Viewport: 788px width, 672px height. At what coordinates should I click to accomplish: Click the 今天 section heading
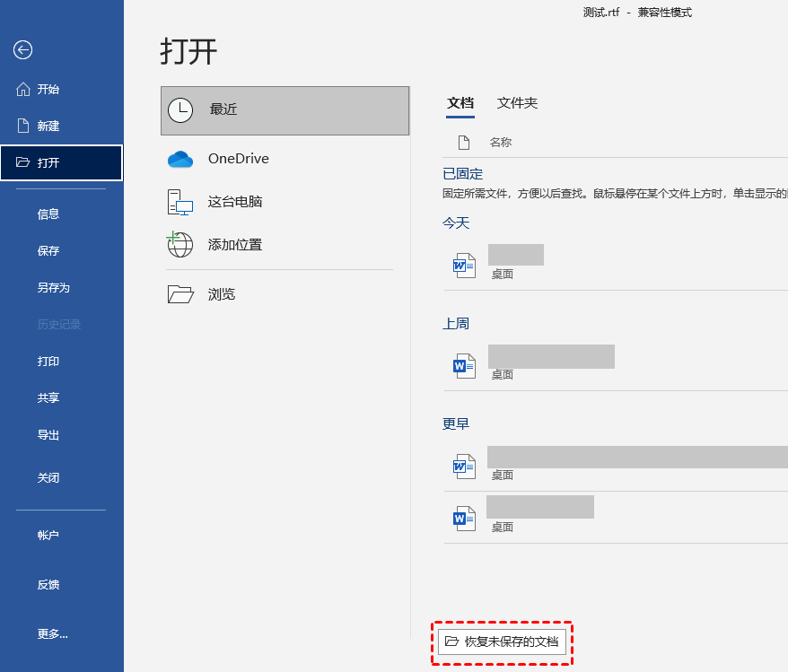456,223
